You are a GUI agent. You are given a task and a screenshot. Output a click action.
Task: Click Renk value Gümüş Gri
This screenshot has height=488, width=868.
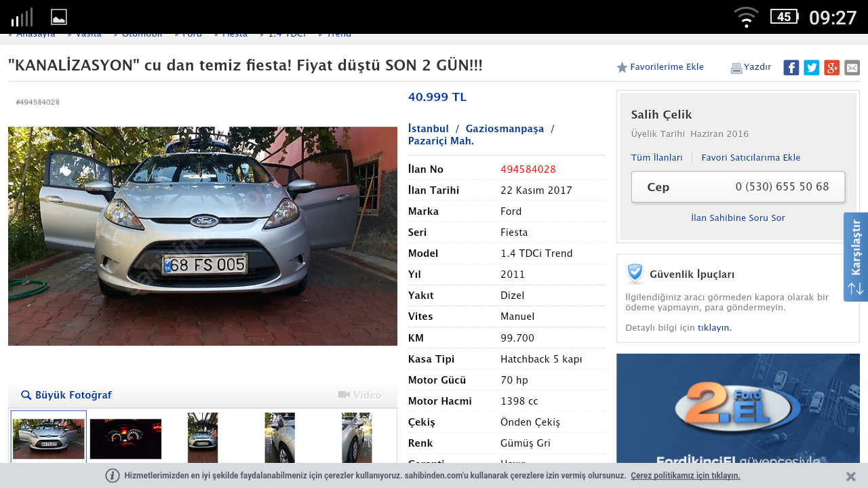pos(526,443)
